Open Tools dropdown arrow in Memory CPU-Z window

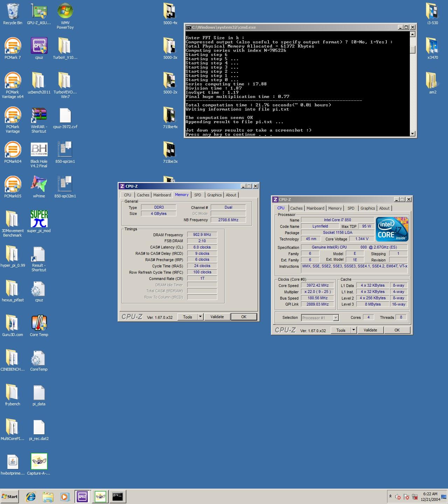(200, 317)
